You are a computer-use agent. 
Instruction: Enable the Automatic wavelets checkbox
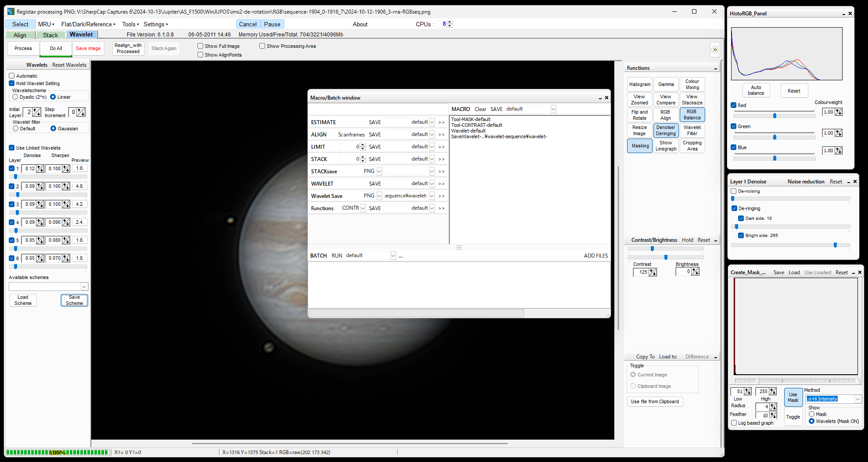click(12, 76)
